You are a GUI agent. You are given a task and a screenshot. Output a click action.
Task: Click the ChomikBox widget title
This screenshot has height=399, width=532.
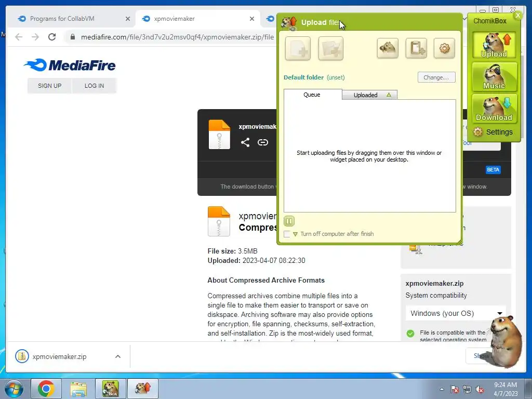(489, 21)
